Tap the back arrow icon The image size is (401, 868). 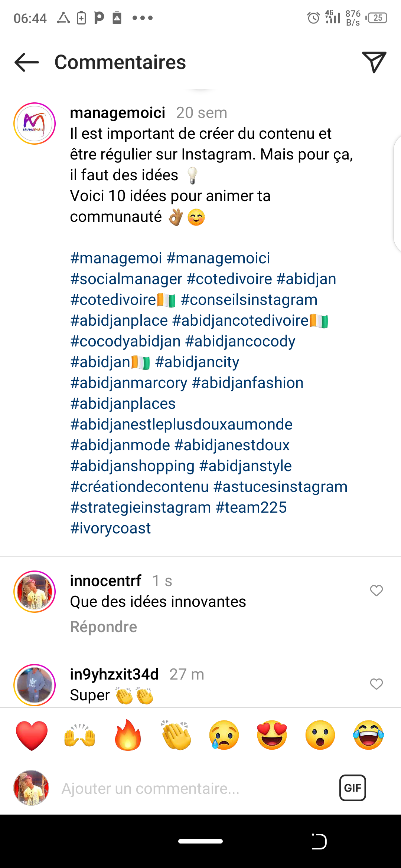tap(27, 62)
